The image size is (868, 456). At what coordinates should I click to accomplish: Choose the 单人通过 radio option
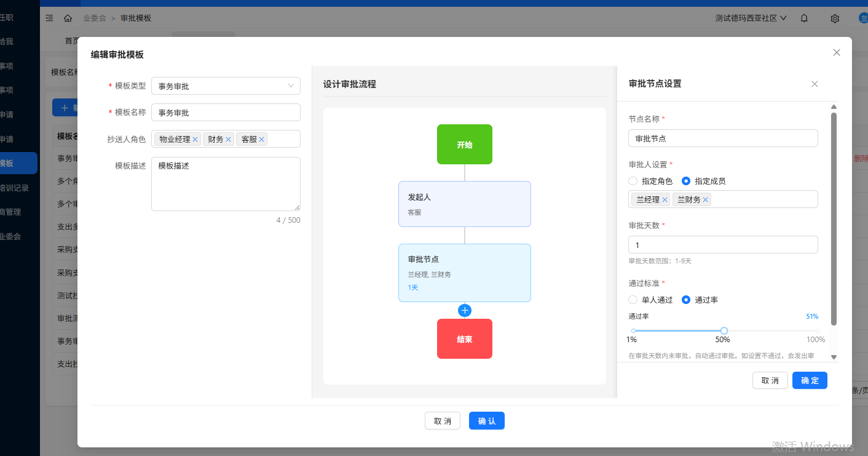(x=633, y=300)
